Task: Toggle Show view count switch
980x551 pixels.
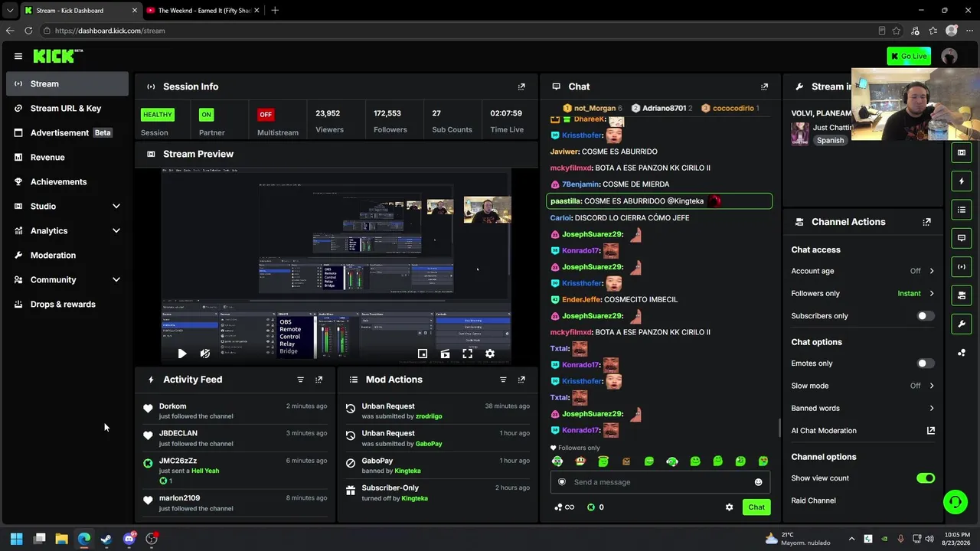Action: pyautogui.click(x=926, y=478)
